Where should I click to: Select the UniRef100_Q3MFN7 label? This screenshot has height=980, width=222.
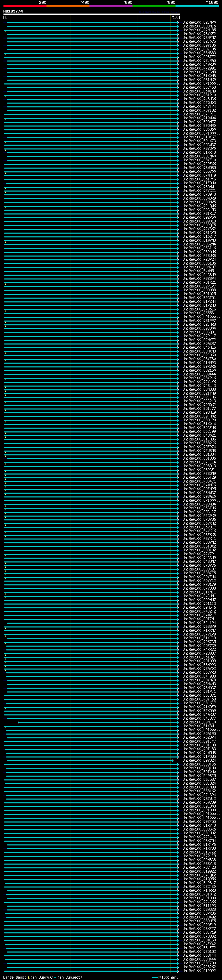tap(199, 38)
